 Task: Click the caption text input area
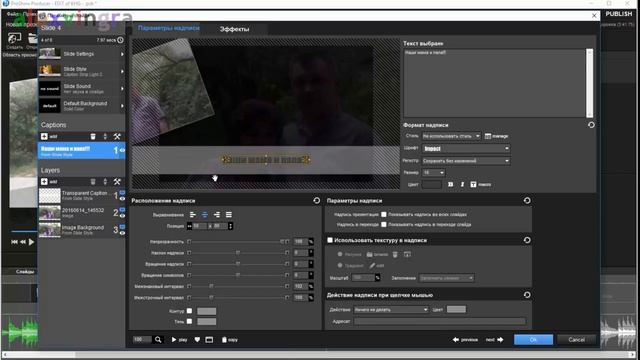pyautogui.click(x=494, y=83)
